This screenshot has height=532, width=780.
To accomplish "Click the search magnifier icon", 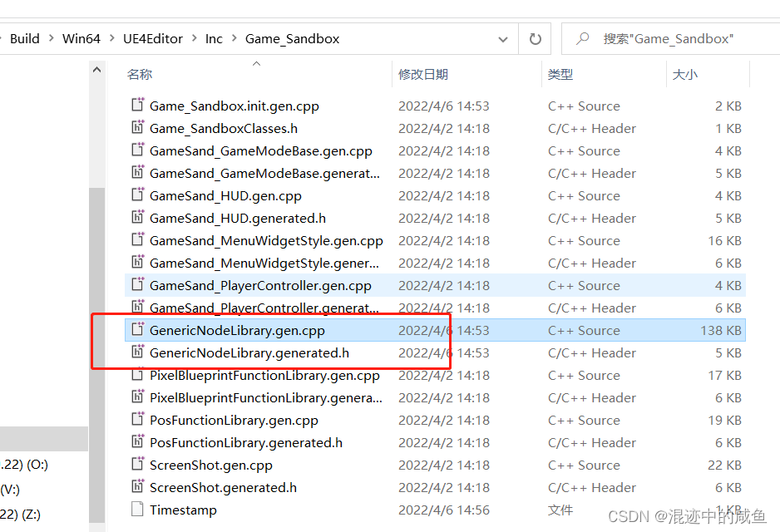I will tap(582, 38).
